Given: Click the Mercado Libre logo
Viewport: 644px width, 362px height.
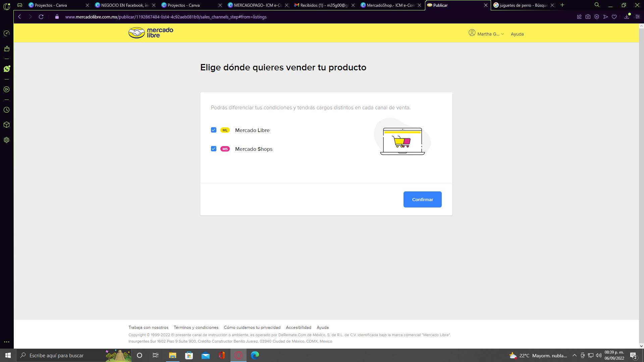Looking at the screenshot, I should (151, 33).
